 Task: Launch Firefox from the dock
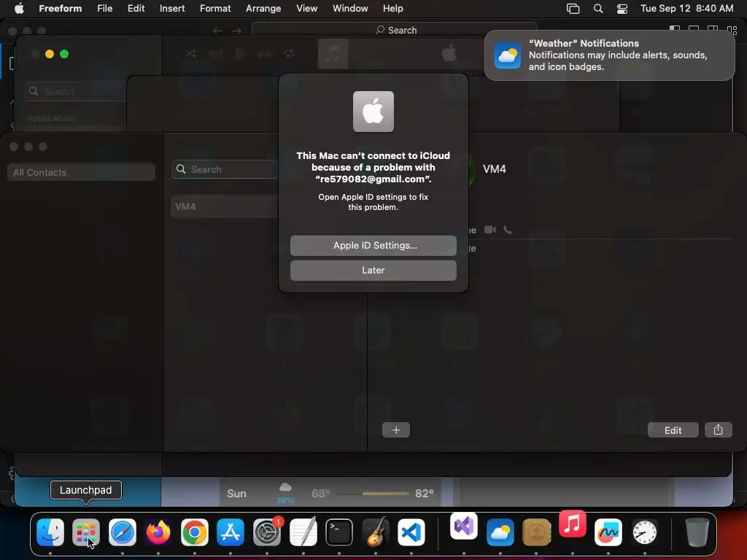pos(158,532)
